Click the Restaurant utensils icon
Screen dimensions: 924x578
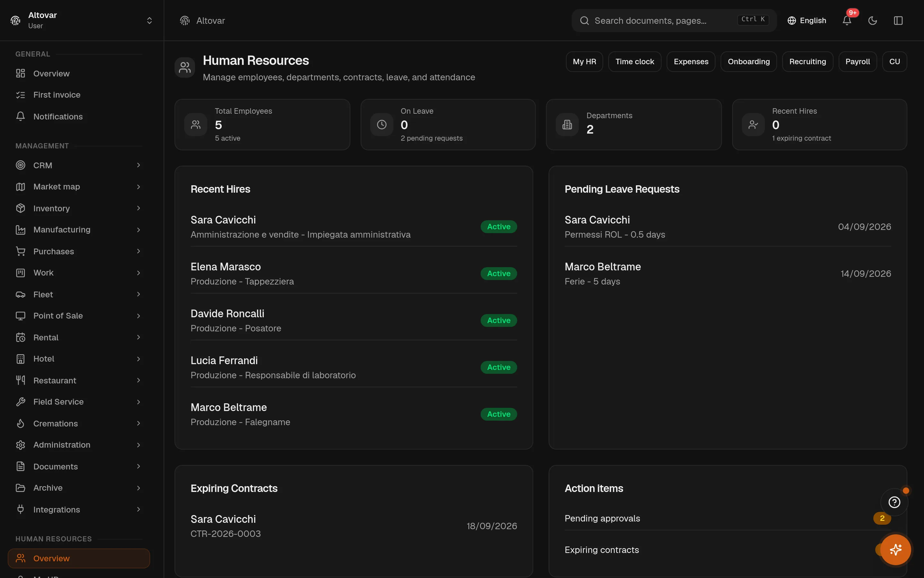coord(21,381)
